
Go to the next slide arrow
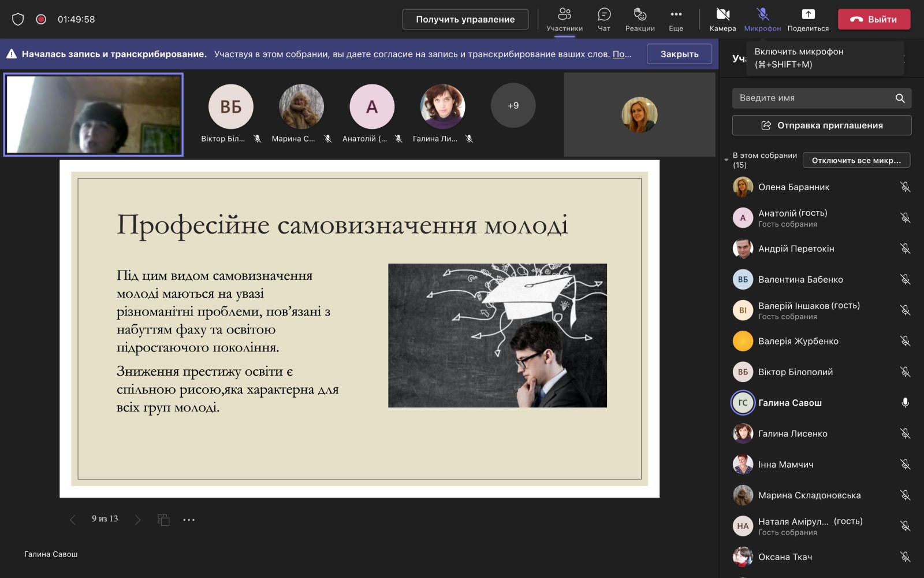(x=137, y=520)
